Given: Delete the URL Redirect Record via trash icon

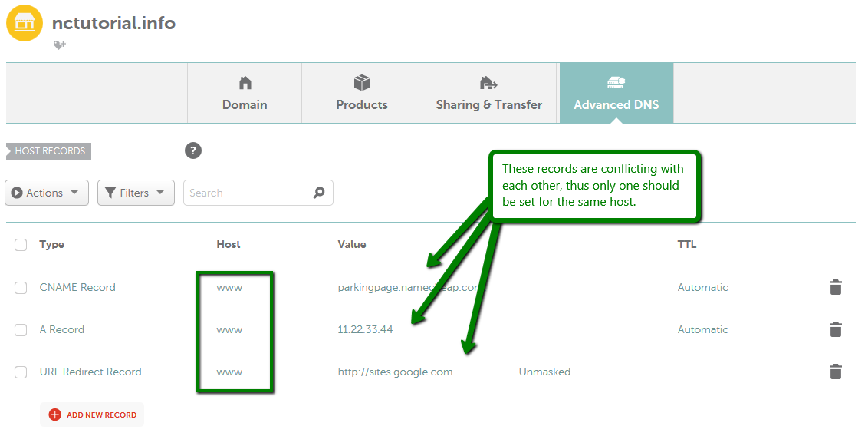Looking at the screenshot, I should tap(835, 372).
